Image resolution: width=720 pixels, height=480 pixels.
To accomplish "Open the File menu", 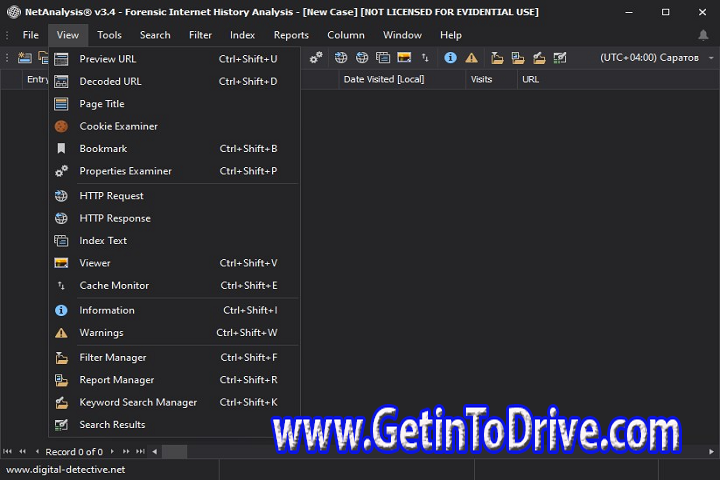I will click(x=31, y=35).
